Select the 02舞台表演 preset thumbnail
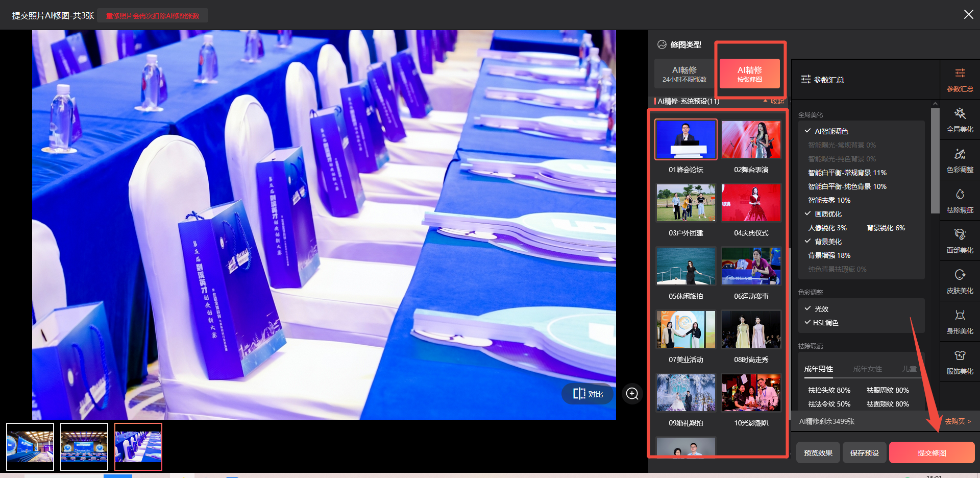The height and width of the screenshot is (478, 980). pyautogui.click(x=751, y=140)
